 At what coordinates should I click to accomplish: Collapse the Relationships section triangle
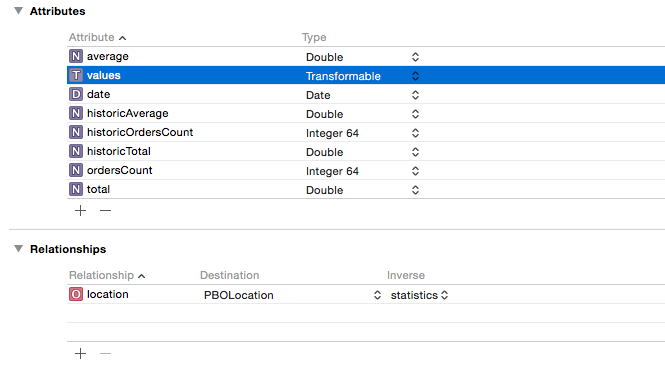18,249
